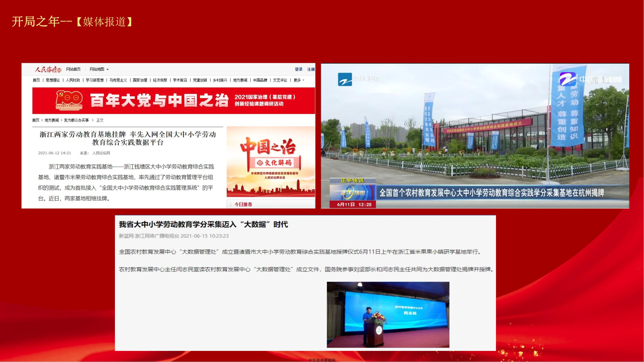Open the 首页 nav item
Image resolution: width=644 pixels, height=362 pixels.
coord(36,80)
